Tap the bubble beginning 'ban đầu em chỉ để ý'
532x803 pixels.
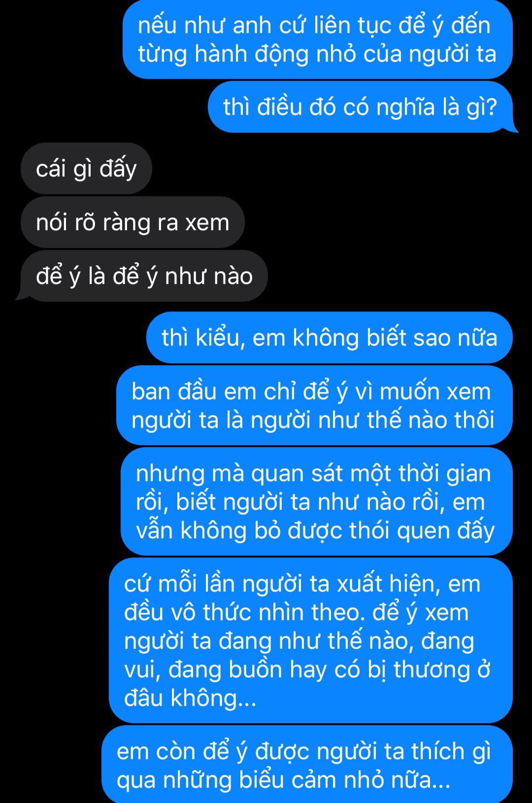[x=314, y=406]
